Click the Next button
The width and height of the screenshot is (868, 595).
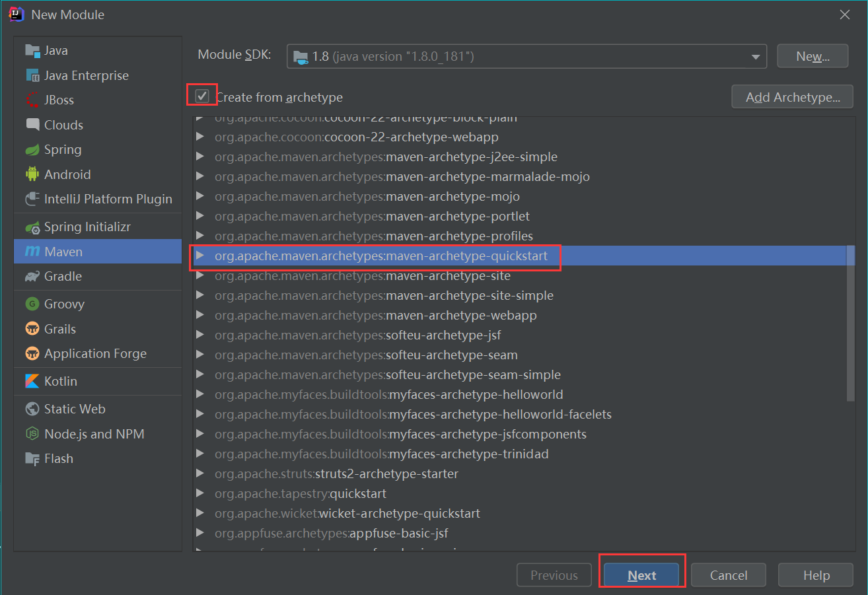pos(641,575)
